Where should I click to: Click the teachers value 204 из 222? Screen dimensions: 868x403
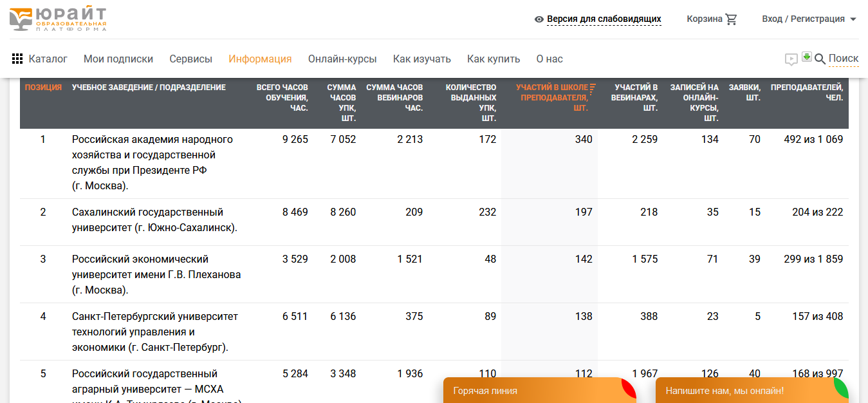[817, 212]
